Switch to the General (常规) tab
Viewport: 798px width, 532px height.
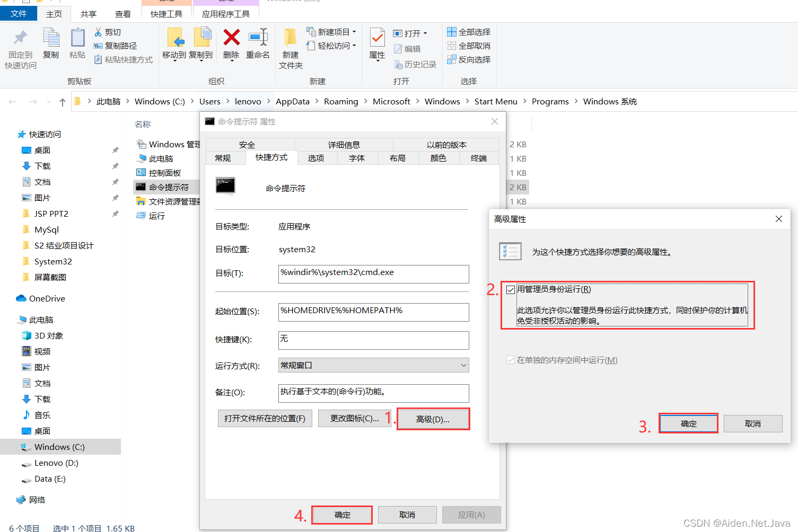pos(223,158)
